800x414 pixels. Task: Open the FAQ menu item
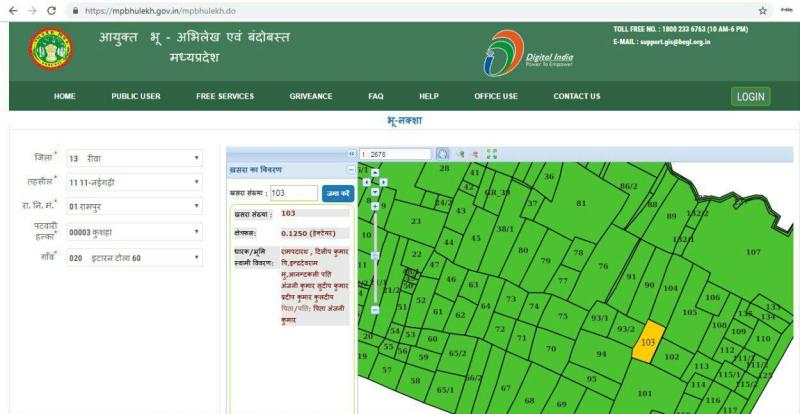coord(376,96)
